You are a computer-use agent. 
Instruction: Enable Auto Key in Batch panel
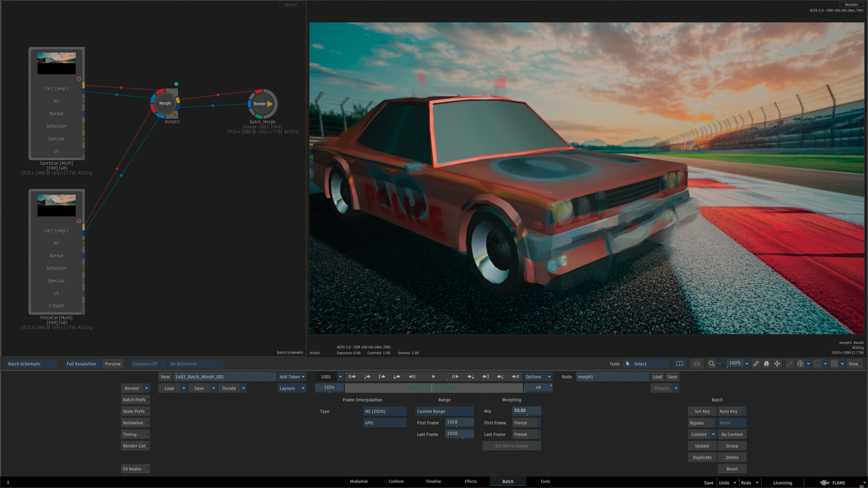tap(728, 411)
